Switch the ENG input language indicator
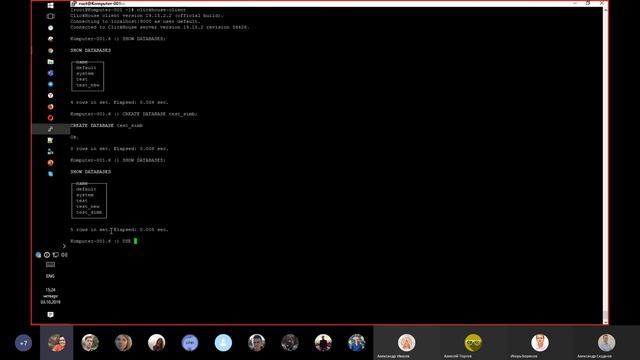 (50, 276)
